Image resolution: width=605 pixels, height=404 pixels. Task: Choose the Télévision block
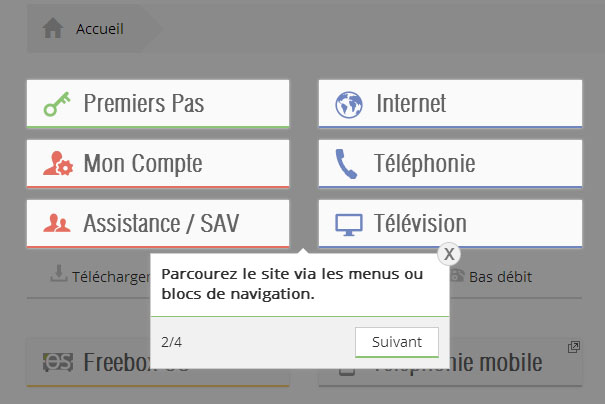450,223
